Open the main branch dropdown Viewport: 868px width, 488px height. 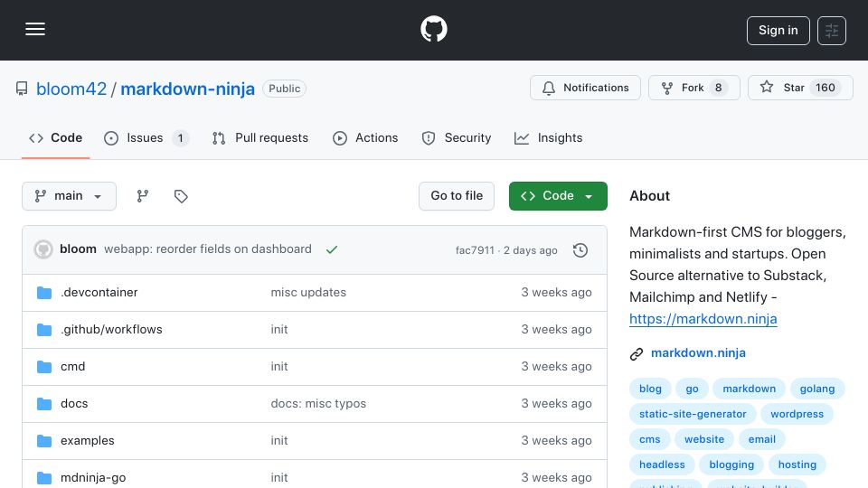[70, 196]
